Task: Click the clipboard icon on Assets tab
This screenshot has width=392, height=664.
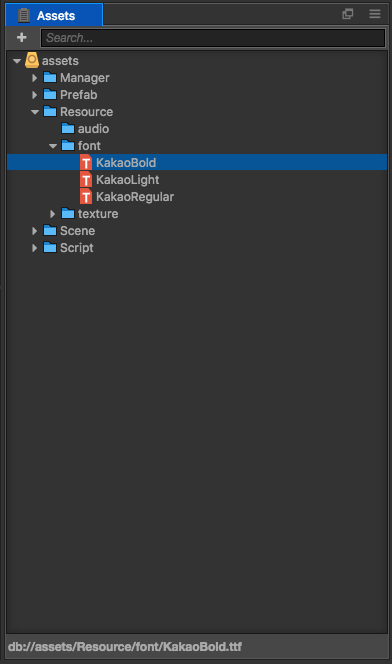Action: pyautogui.click(x=24, y=15)
